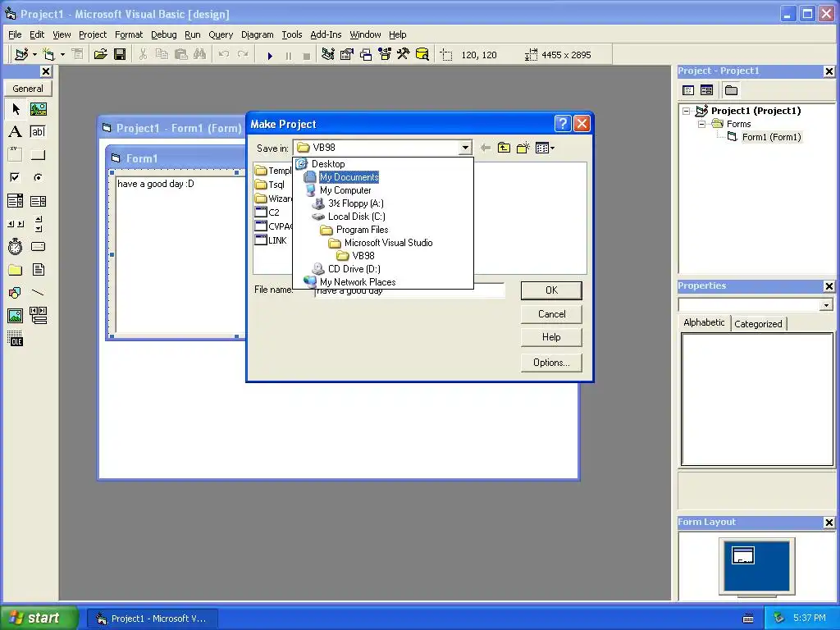Image resolution: width=840 pixels, height=630 pixels.
Task: Switch to the Categorized properties tab
Action: coord(758,323)
